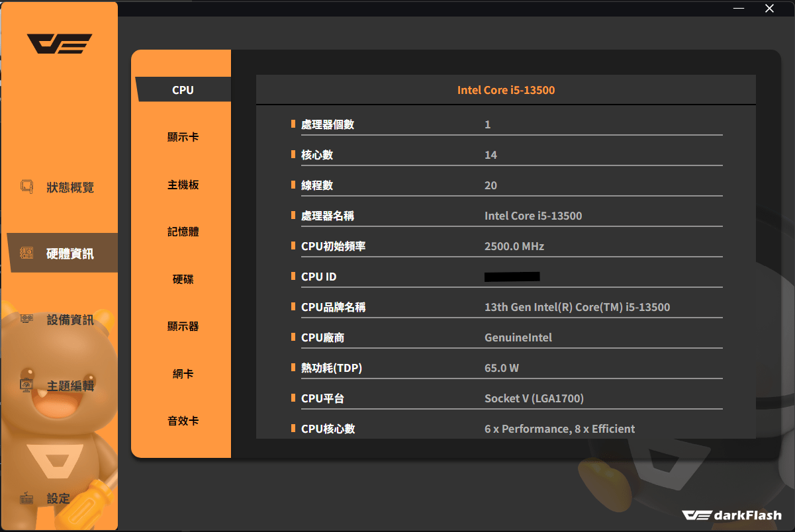This screenshot has height=532, width=795.
Task: Click the Socket V (LGA1700) value
Action: coord(534,398)
